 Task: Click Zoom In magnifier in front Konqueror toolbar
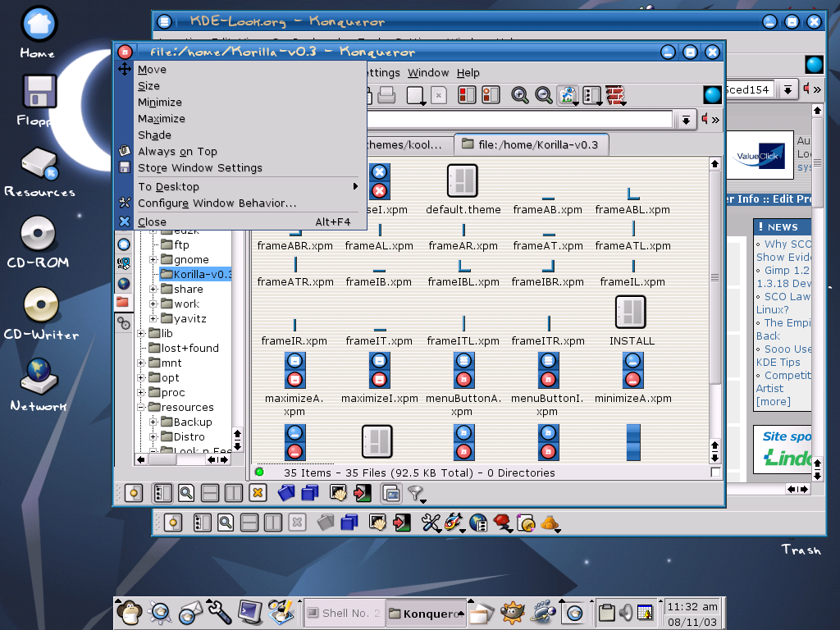click(x=519, y=95)
